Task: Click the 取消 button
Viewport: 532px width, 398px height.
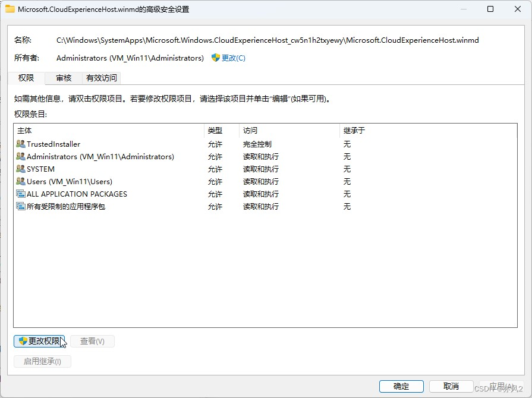Action: click(451, 386)
